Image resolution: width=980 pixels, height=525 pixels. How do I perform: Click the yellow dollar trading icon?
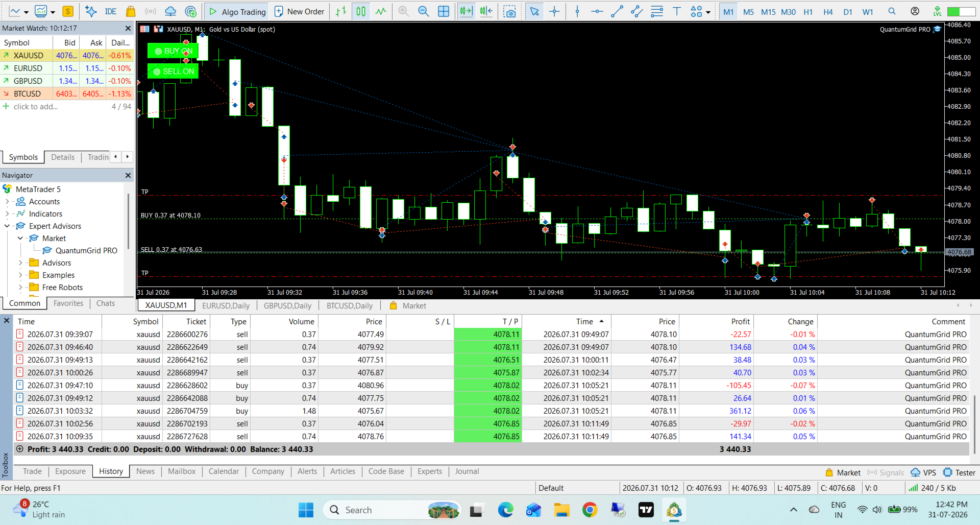(x=68, y=11)
